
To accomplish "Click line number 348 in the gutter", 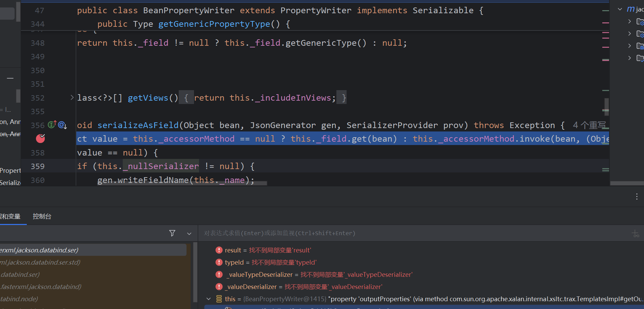I will click(38, 43).
